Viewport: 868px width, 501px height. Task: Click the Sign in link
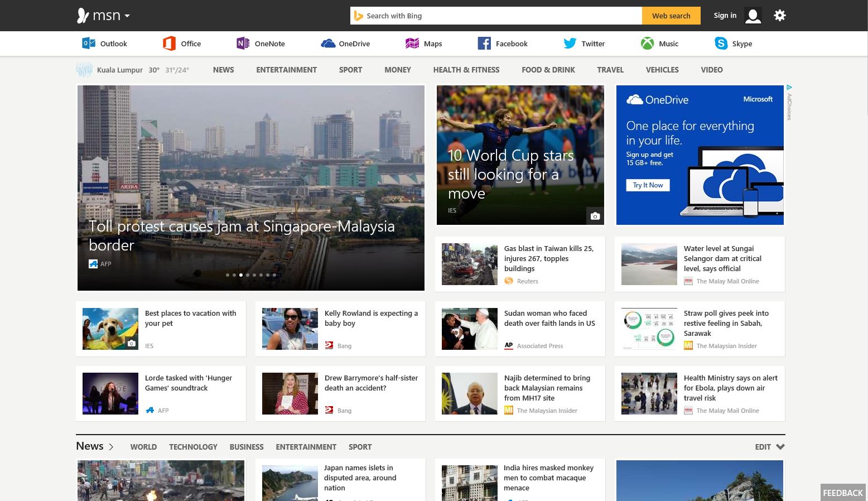click(725, 16)
